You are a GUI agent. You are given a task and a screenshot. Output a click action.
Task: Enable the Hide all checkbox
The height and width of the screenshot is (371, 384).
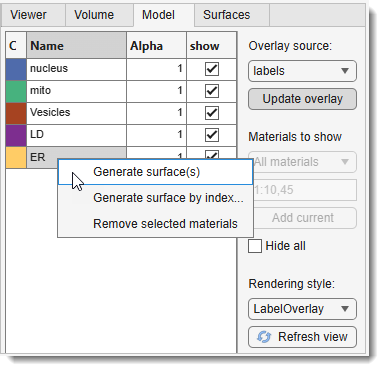[255, 246]
